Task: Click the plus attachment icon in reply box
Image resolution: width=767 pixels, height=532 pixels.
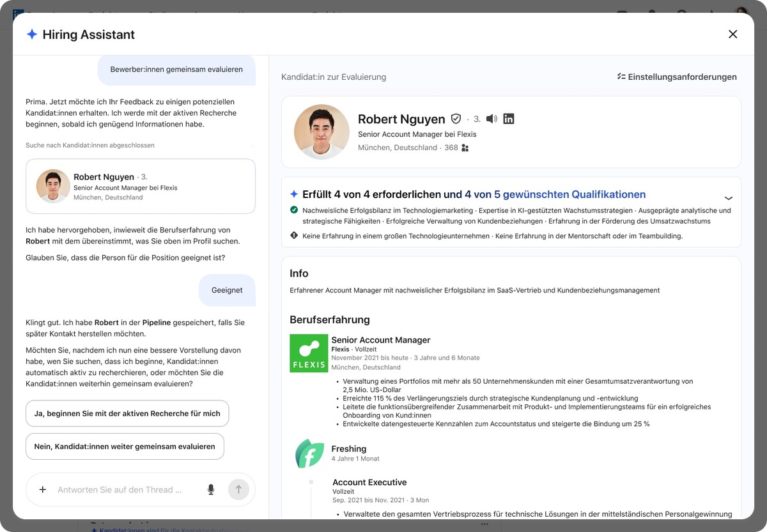Action: [x=43, y=490]
